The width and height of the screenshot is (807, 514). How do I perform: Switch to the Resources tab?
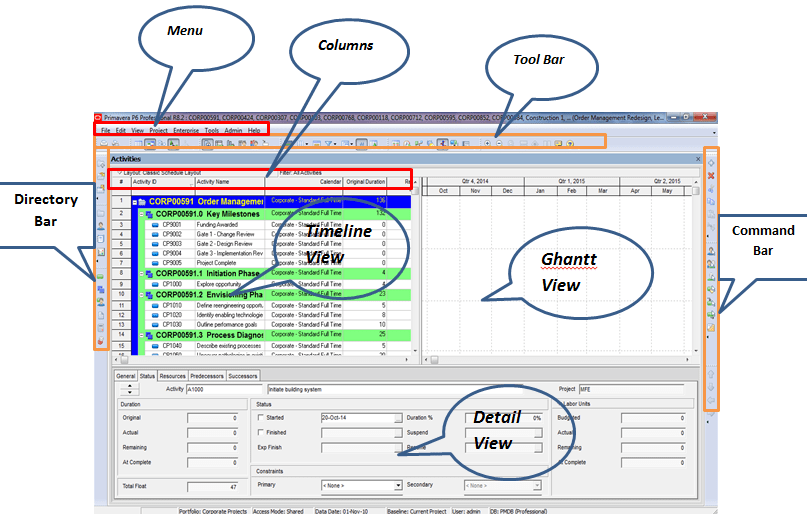[172, 376]
